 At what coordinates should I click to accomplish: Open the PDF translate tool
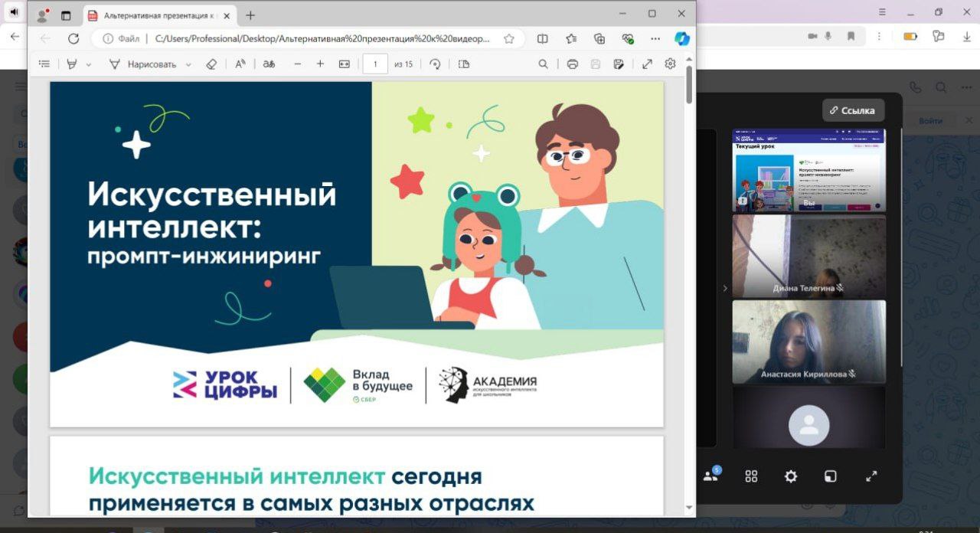(269, 64)
